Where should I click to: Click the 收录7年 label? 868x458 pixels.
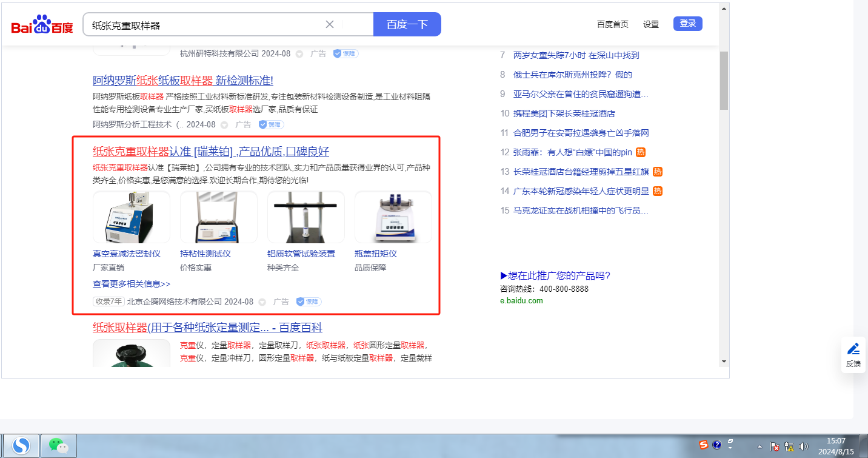pyautogui.click(x=109, y=301)
